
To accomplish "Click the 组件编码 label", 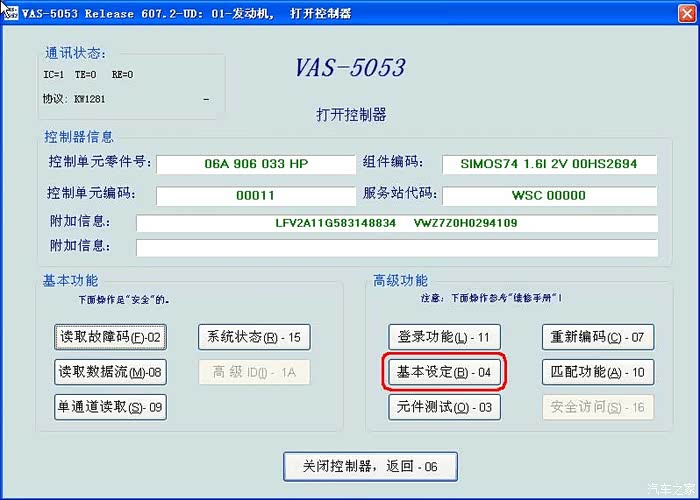I will 393,161.
